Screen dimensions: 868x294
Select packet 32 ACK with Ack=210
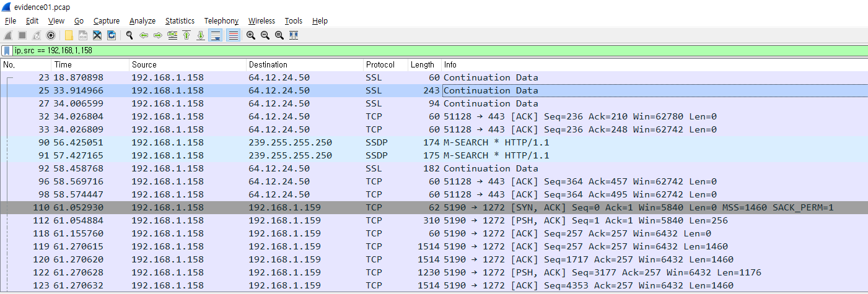434,116
